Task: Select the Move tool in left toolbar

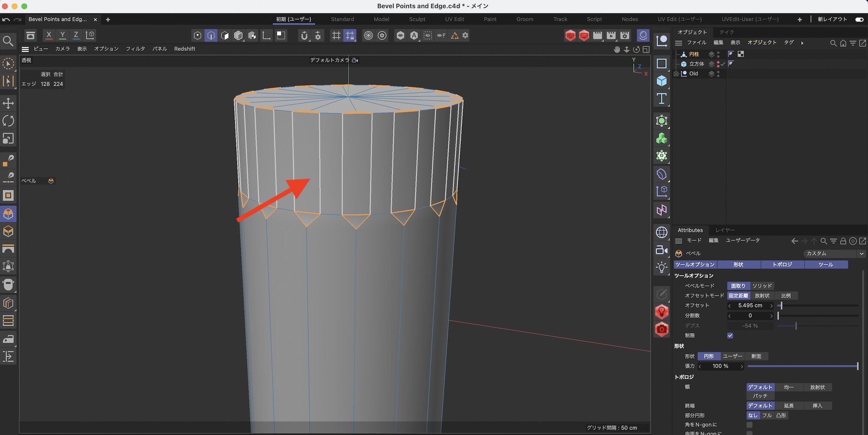Action: tap(8, 103)
